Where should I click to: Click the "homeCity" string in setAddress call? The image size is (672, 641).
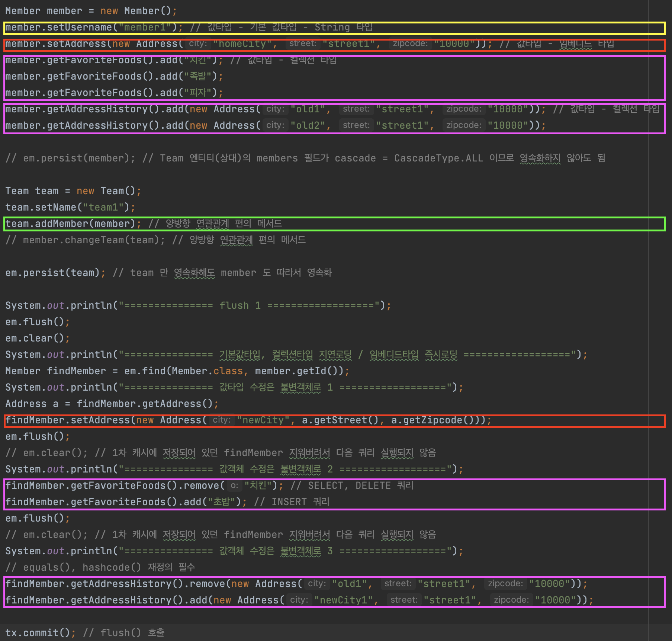[242, 44]
